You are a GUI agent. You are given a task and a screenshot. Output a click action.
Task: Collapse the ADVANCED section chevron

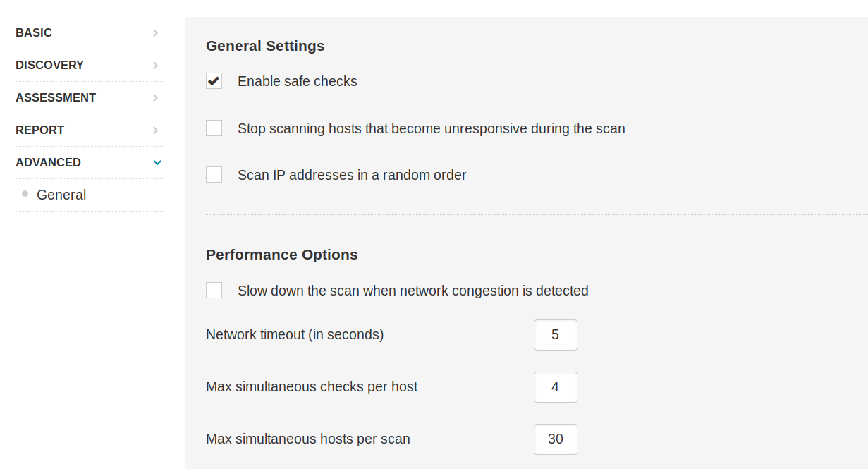[x=157, y=163]
